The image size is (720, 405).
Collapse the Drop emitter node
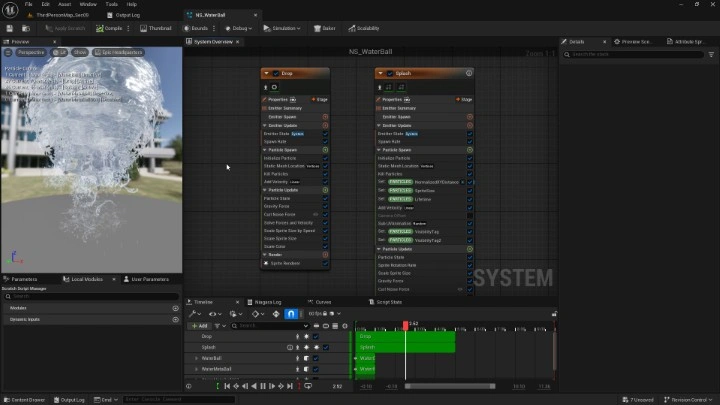[267, 73]
